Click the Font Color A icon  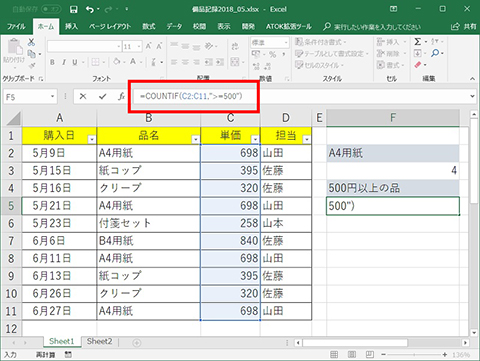(x=133, y=62)
